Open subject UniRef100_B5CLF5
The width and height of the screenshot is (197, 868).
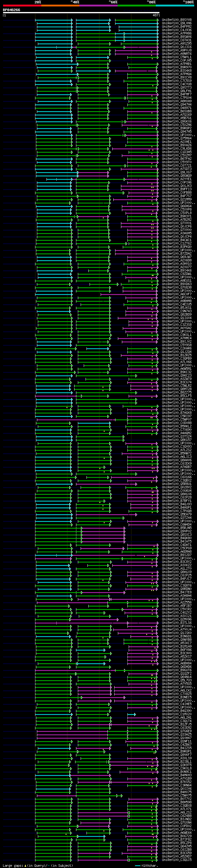[176, 396]
